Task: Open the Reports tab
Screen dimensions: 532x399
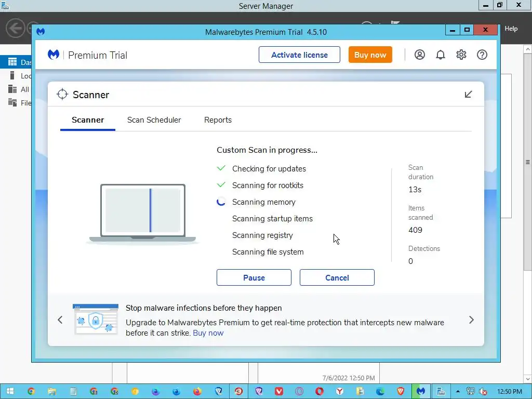Action: point(218,120)
